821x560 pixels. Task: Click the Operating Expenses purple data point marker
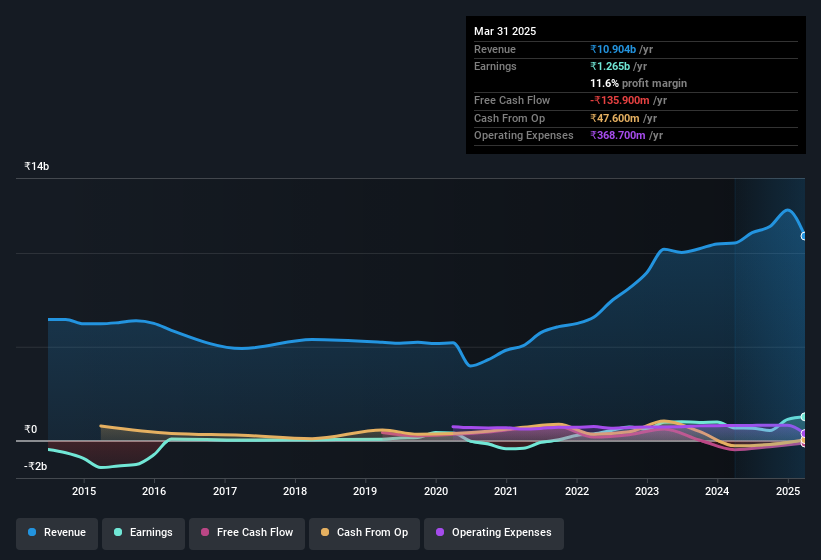804,433
